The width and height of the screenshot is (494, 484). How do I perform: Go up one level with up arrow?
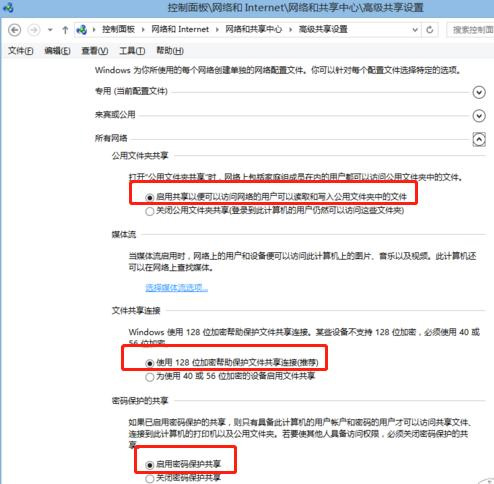pos(65,30)
